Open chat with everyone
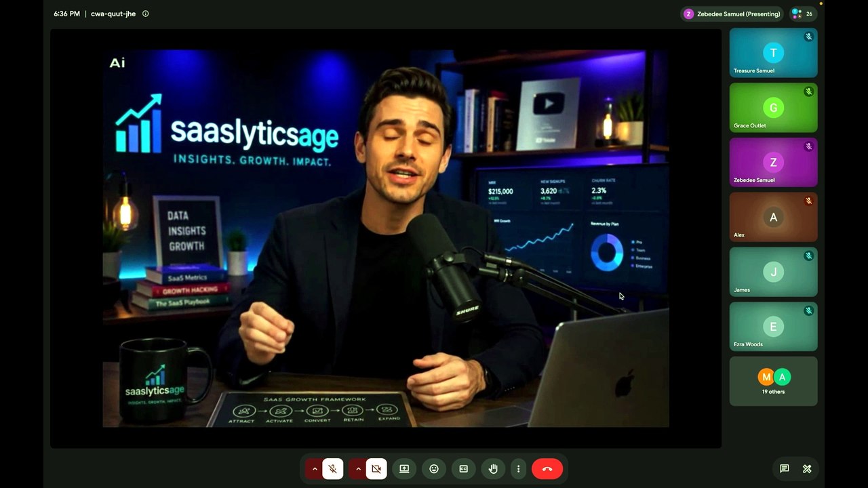Viewport: 868px width, 488px height. tap(785, 468)
